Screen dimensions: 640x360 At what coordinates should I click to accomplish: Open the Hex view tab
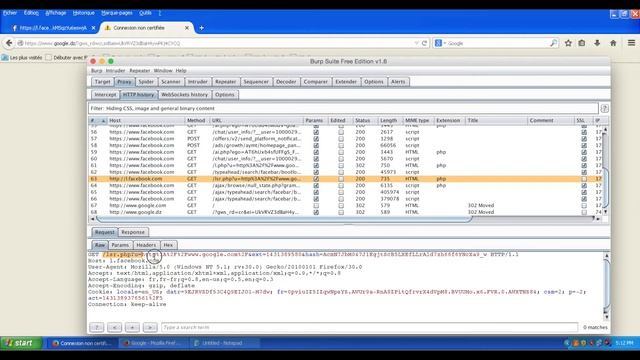pos(168,245)
